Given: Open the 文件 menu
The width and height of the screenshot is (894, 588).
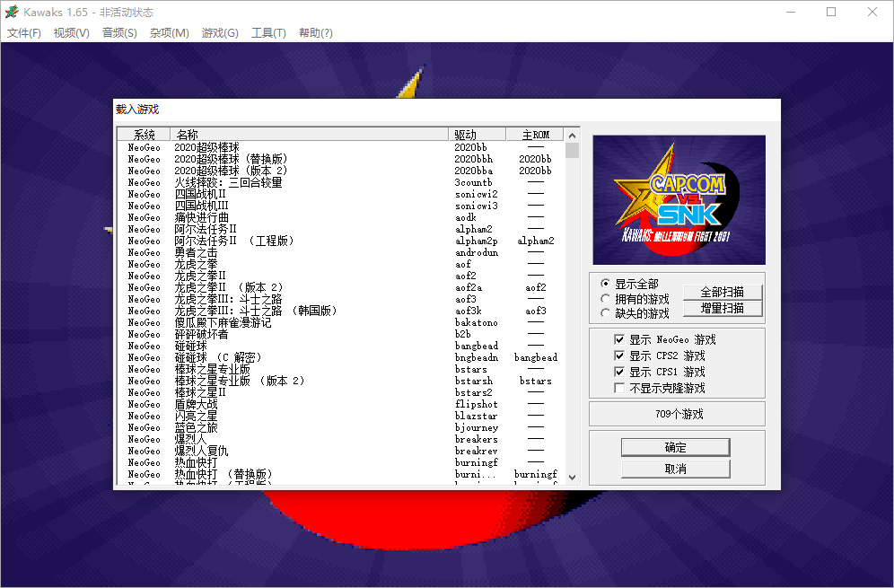Looking at the screenshot, I should pos(23,32).
